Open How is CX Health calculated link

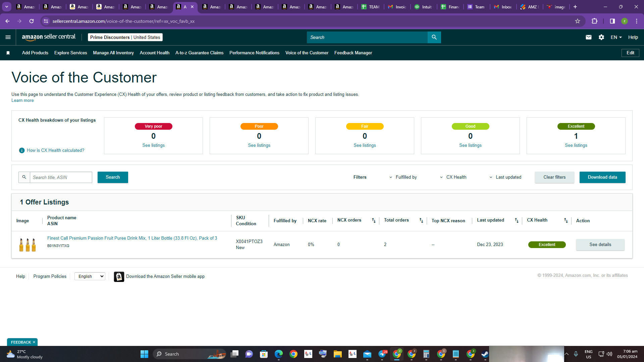pos(56,150)
